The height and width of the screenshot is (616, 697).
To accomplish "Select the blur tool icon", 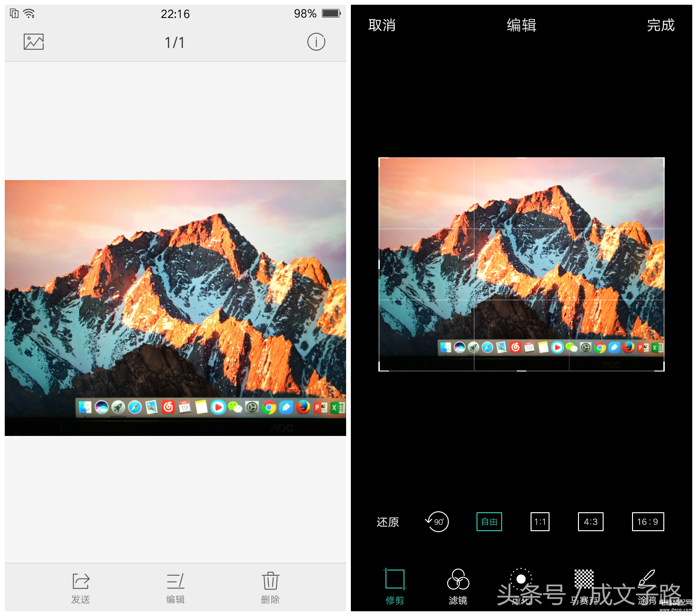I will click(x=521, y=579).
